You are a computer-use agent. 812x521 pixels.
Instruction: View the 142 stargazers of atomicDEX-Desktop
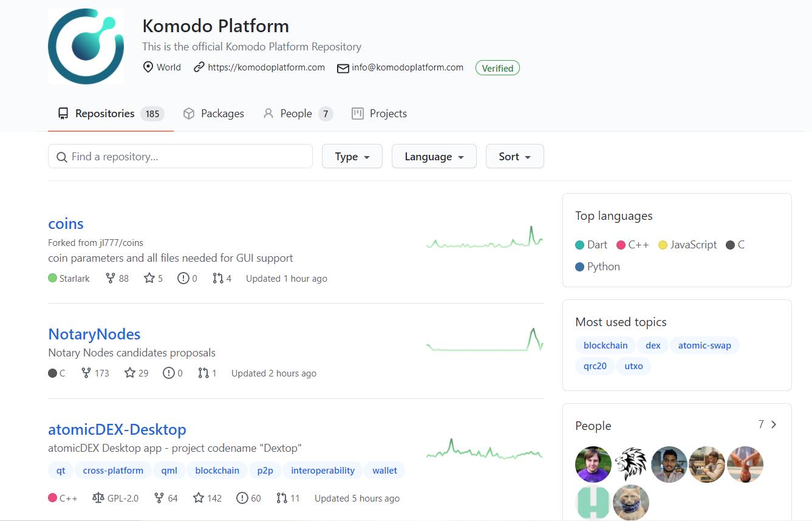pos(207,499)
